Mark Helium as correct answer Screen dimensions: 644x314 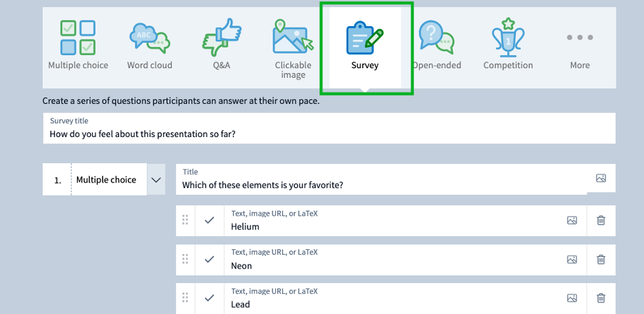pyautogui.click(x=209, y=220)
